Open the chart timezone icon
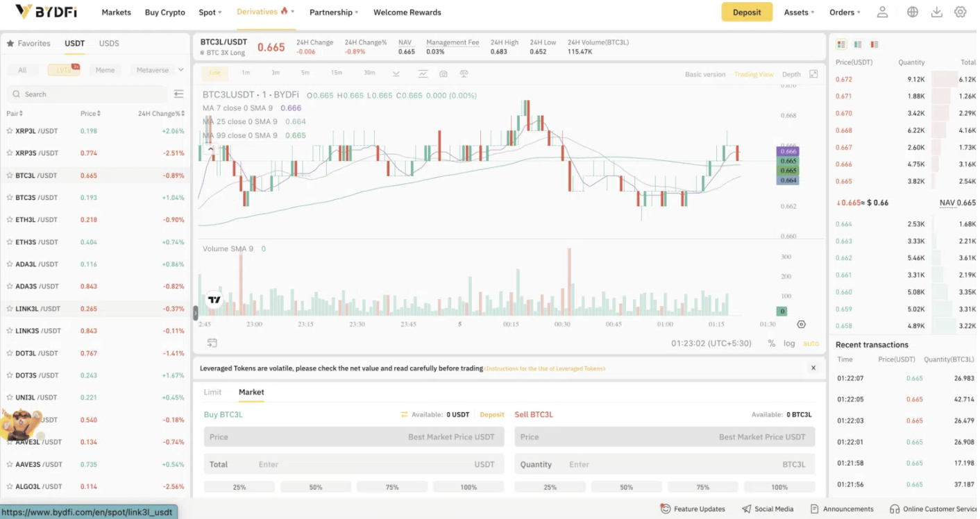 click(x=212, y=343)
